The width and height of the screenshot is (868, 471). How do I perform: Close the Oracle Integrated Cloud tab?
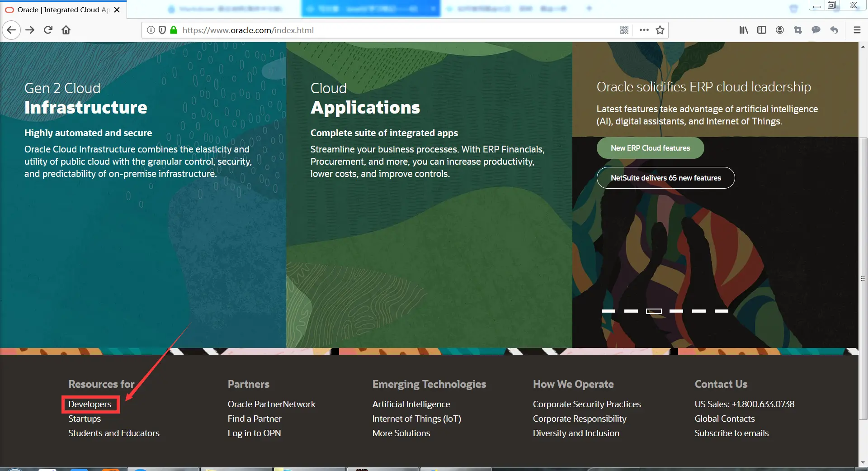[117, 10]
